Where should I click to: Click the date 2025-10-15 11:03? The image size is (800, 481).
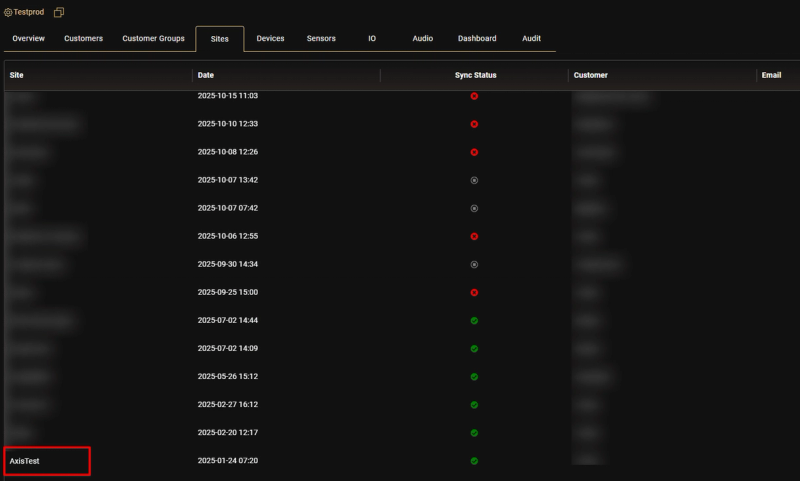(228, 95)
